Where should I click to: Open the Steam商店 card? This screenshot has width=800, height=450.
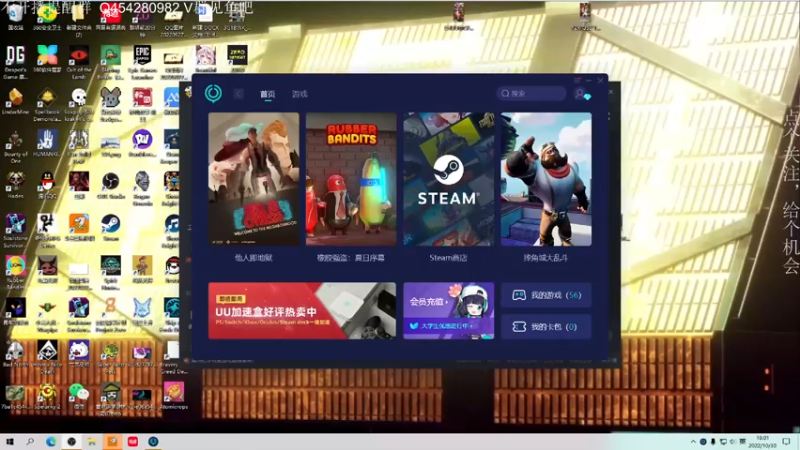coord(448,179)
